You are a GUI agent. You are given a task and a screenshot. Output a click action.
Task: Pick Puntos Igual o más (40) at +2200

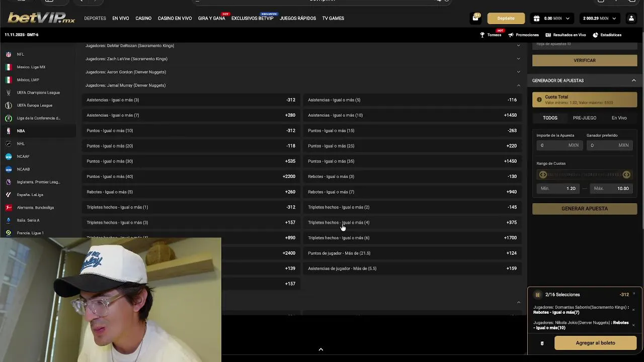click(191, 176)
